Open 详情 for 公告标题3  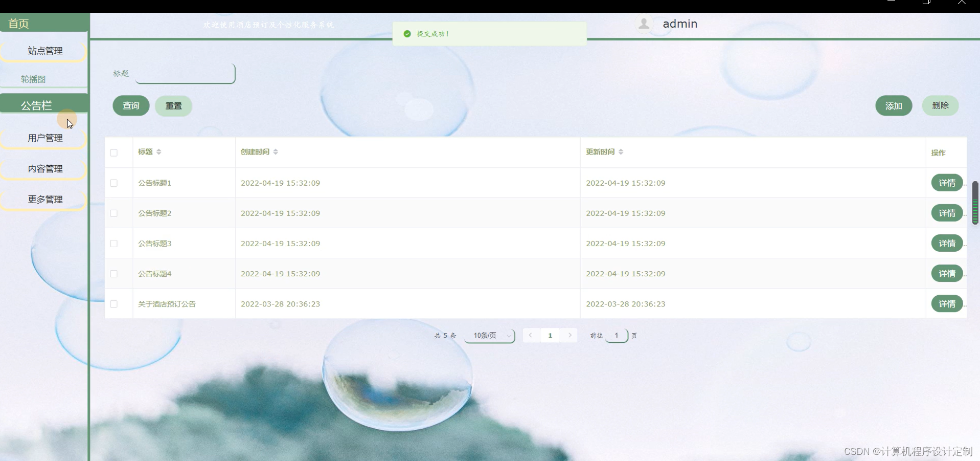(x=947, y=244)
